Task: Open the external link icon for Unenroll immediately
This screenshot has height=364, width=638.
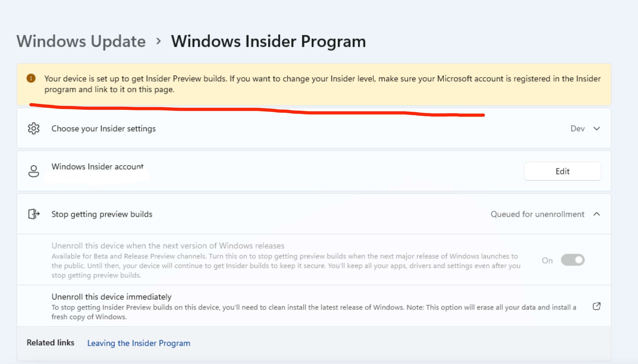Action: 597,306
